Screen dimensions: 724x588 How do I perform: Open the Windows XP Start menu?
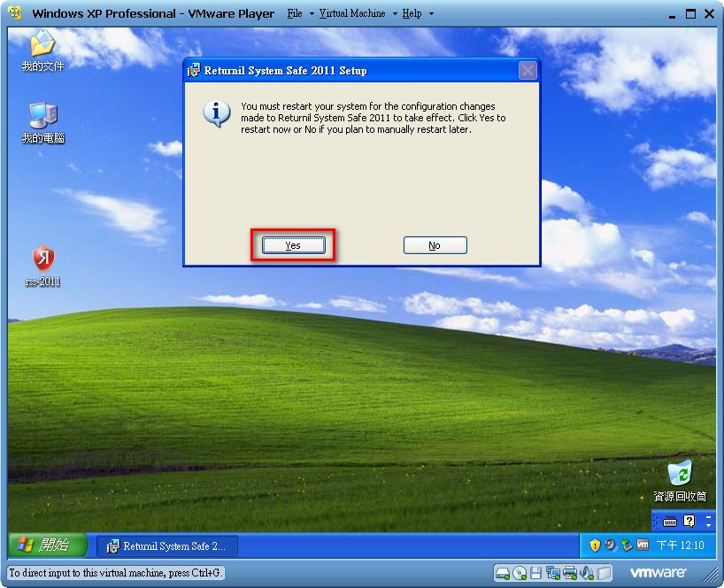click(x=48, y=545)
